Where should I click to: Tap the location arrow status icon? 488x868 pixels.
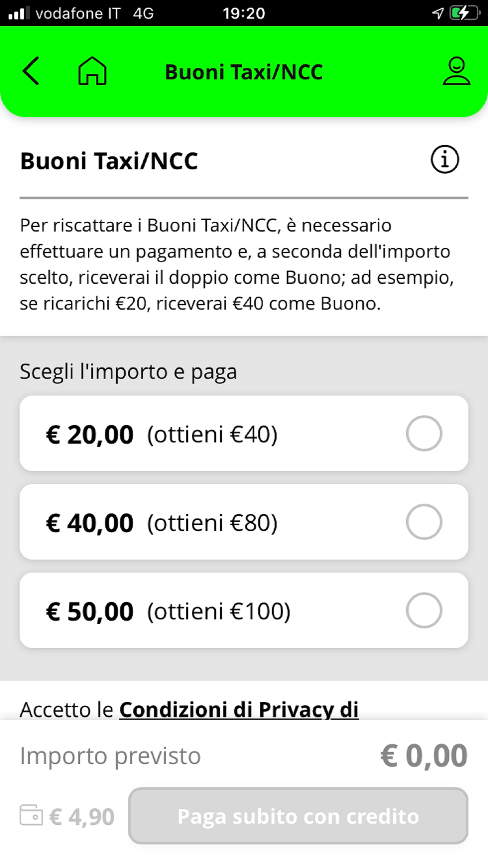[438, 13]
